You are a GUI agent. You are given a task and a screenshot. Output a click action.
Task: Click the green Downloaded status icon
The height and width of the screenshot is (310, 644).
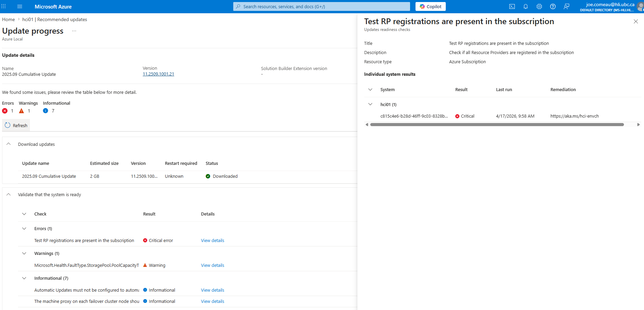tap(208, 176)
